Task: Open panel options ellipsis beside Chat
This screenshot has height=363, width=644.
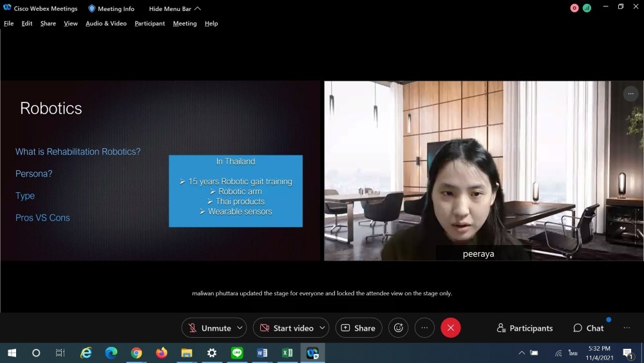Action: pyautogui.click(x=627, y=328)
